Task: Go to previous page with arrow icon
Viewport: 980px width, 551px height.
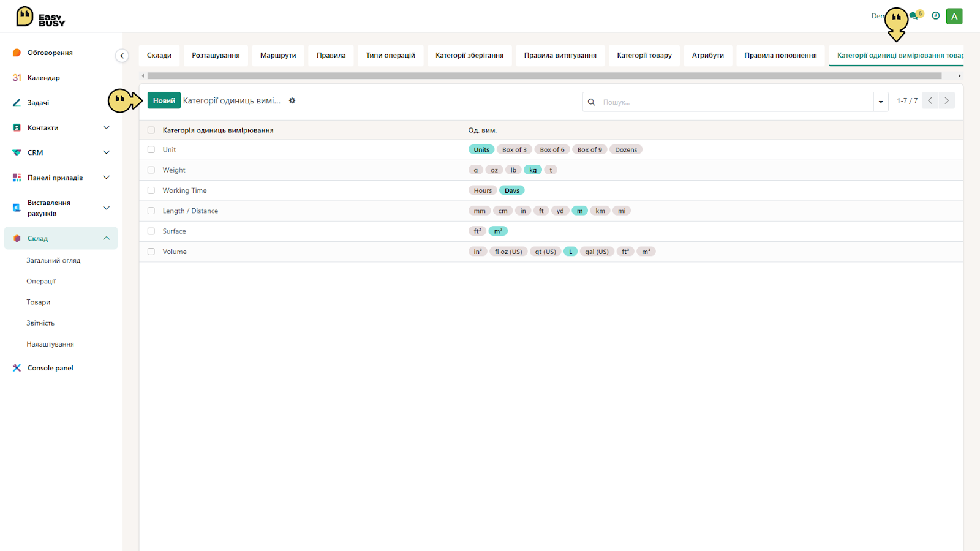Action: pos(930,100)
